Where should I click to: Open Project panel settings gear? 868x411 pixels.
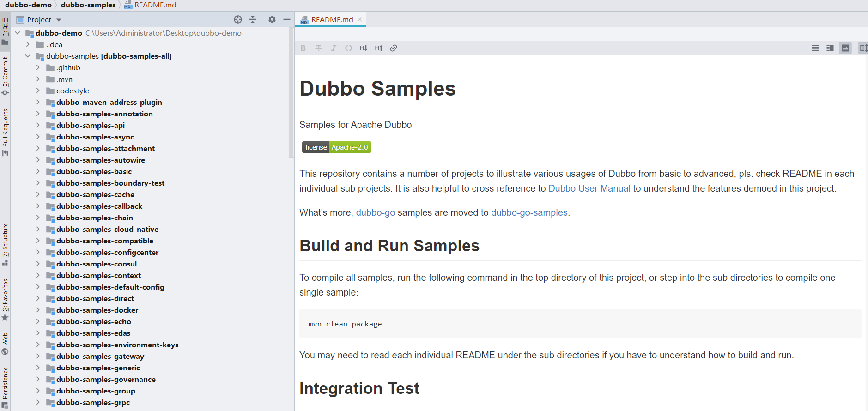(x=272, y=19)
